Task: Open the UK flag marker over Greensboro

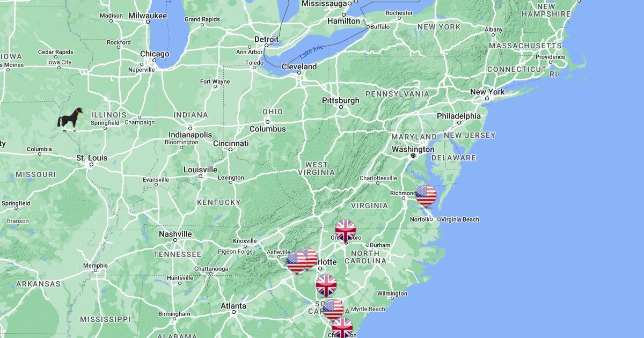Action: (x=346, y=231)
